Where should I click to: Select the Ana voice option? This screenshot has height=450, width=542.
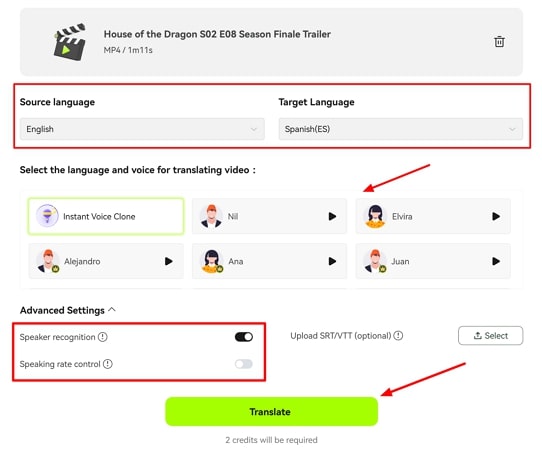pos(269,261)
